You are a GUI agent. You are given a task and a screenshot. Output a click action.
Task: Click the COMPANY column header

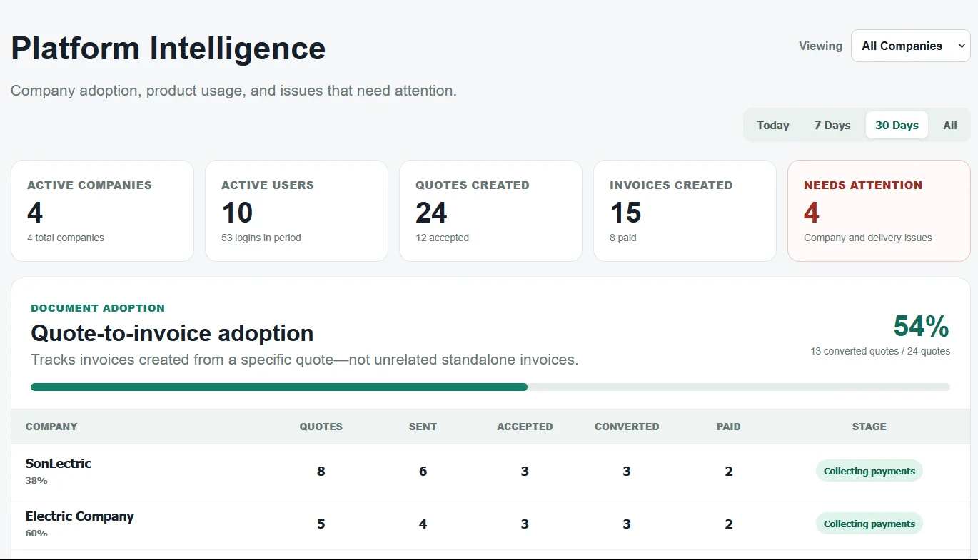click(51, 427)
